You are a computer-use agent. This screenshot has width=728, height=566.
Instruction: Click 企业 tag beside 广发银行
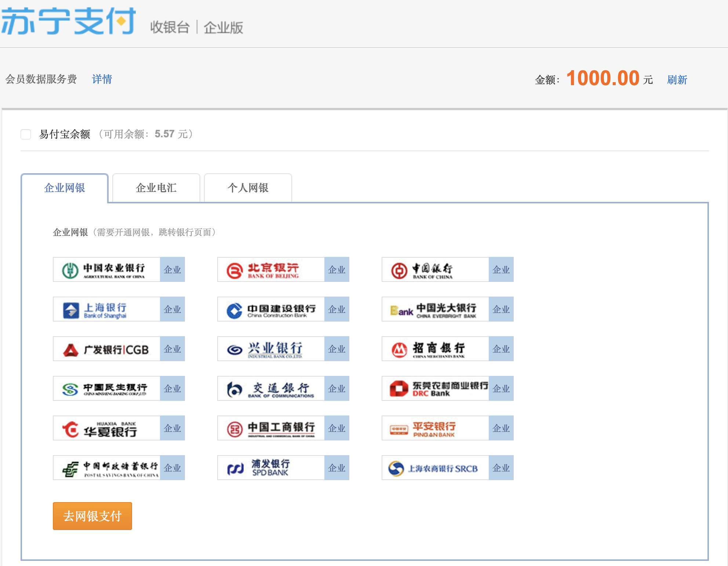point(172,349)
